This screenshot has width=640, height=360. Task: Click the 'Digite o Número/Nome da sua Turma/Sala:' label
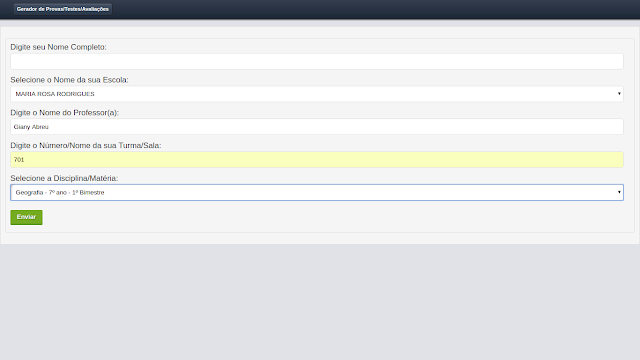click(86, 145)
